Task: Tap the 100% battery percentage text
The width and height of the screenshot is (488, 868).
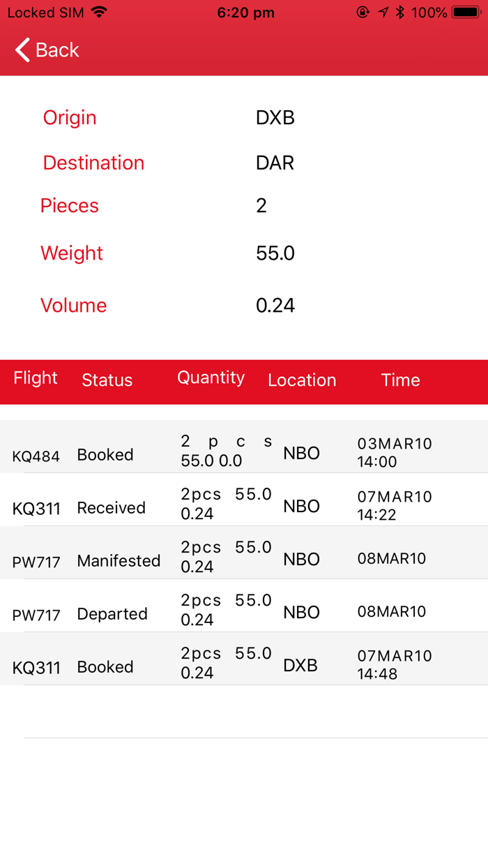Action: (431, 12)
